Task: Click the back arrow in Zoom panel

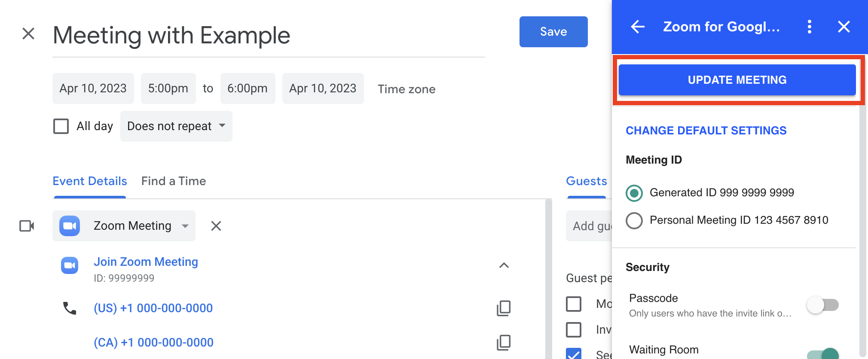Action: pos(638,27)
